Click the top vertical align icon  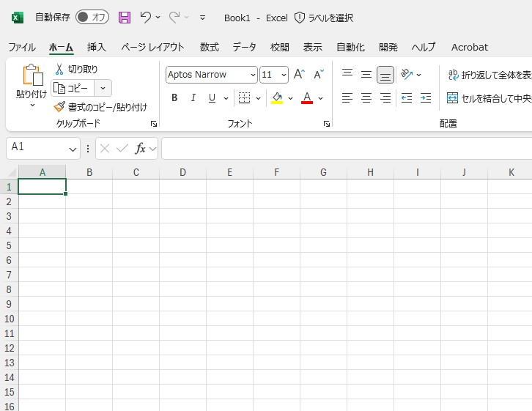pyautogui.click(x=347, y=74)
